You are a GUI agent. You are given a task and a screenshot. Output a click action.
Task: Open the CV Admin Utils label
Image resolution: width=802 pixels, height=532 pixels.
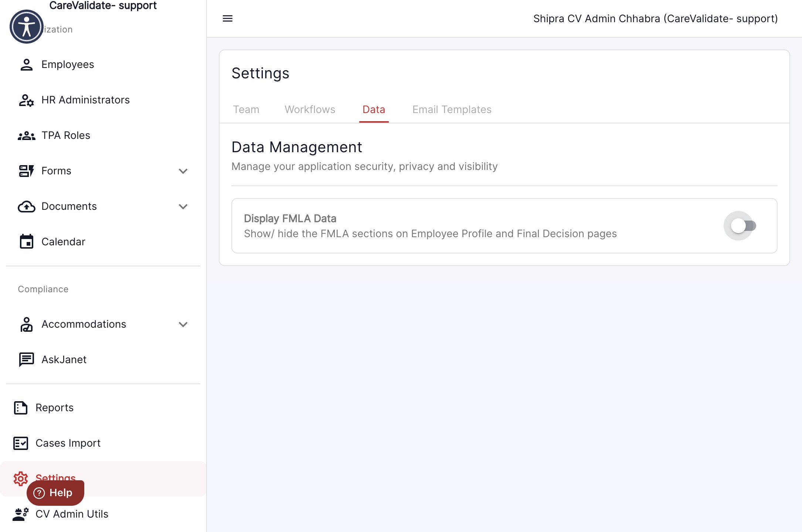(x=72, y=514)
